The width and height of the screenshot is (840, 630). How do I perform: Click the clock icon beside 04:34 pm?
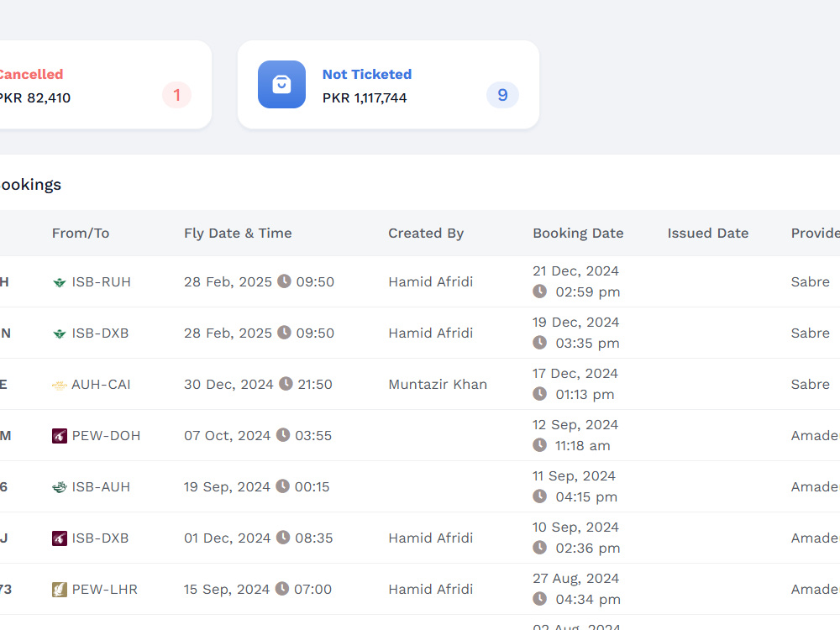[539, 598]
